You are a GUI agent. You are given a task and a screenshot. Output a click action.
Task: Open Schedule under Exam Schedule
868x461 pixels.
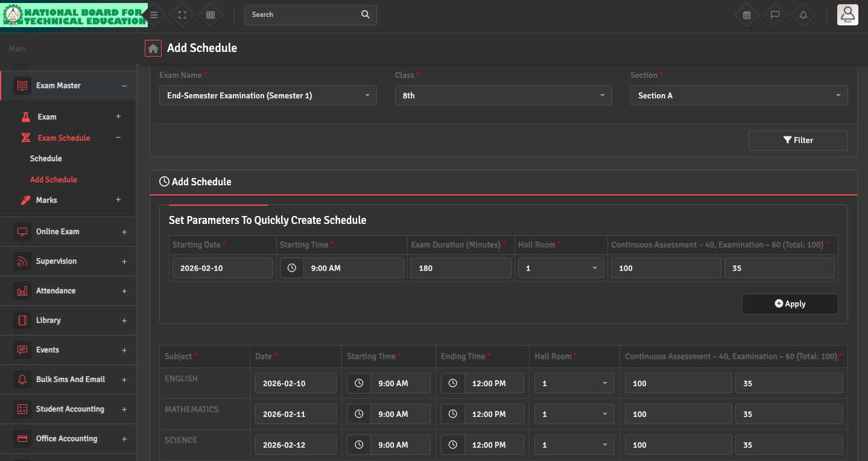pyautogui.click(x=46, y=159)
